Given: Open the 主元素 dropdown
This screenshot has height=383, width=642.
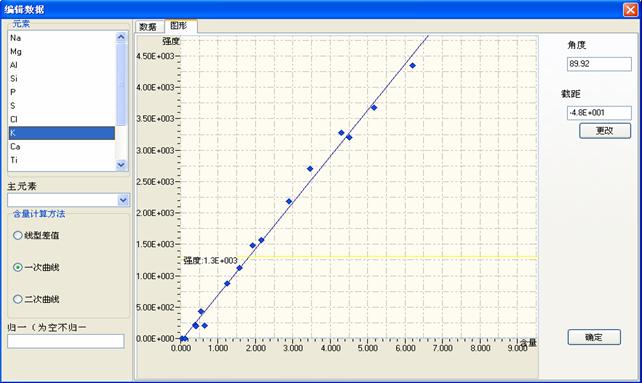Looking at the screenshot, I should pos(123,200).
